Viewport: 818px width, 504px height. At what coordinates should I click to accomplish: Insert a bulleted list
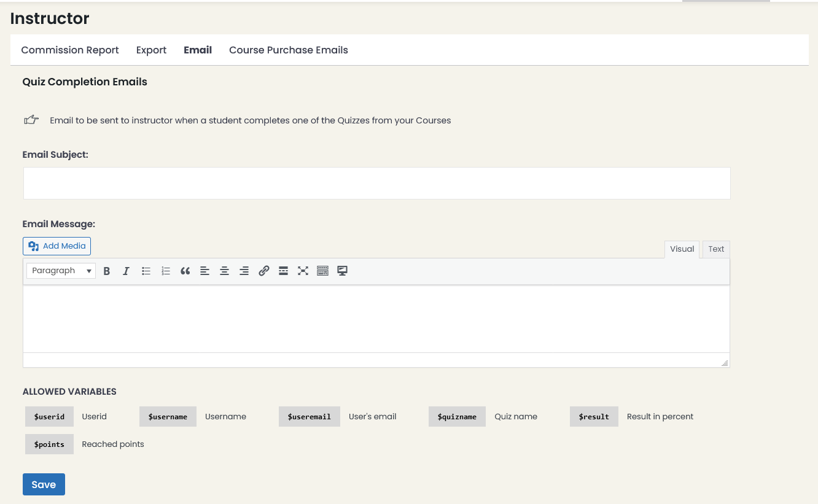(146, 271)
